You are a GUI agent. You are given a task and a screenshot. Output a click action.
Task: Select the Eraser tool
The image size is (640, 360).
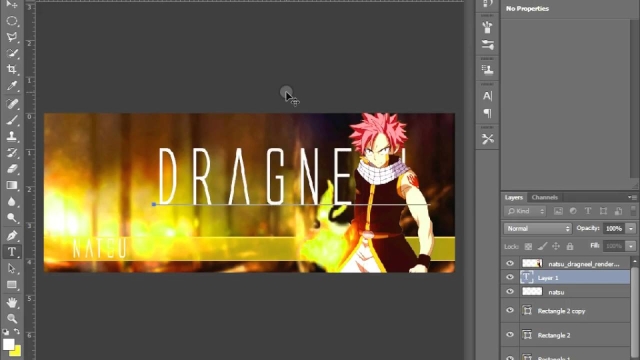pos(12,169)
